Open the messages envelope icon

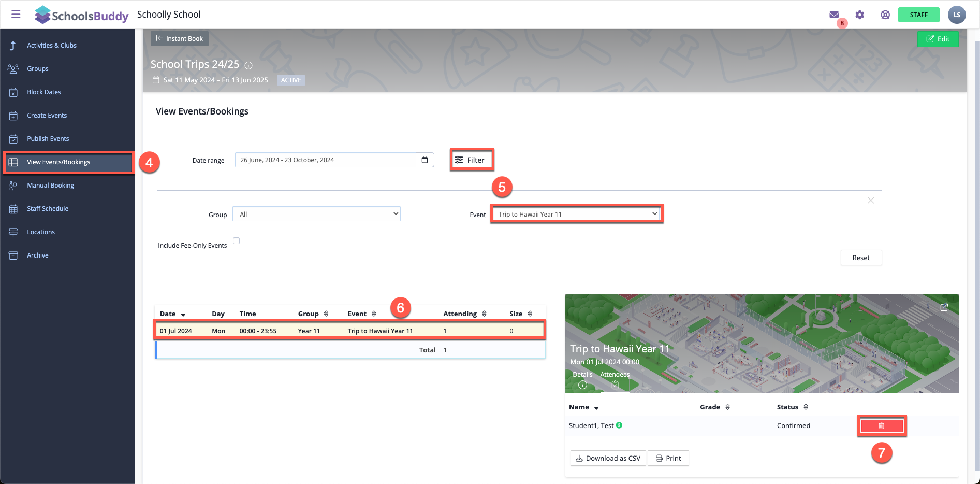click(x=833, y=15)
